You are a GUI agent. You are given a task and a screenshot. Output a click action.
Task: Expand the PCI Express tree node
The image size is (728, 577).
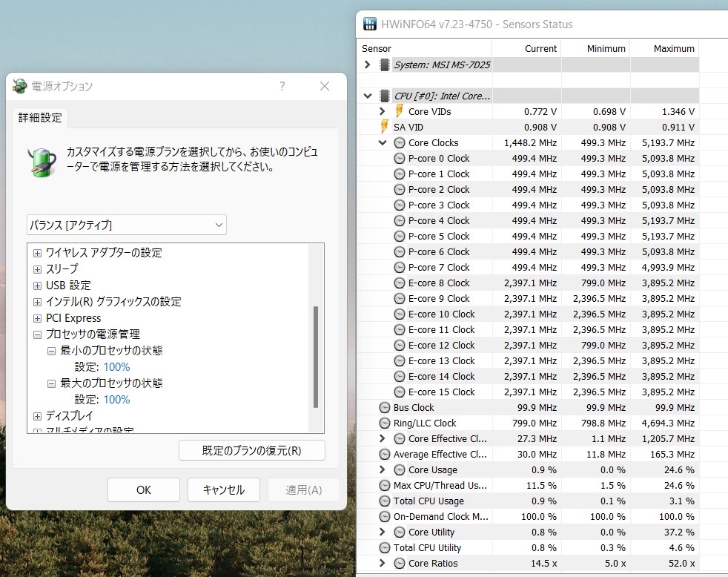(x=38, y=318)
